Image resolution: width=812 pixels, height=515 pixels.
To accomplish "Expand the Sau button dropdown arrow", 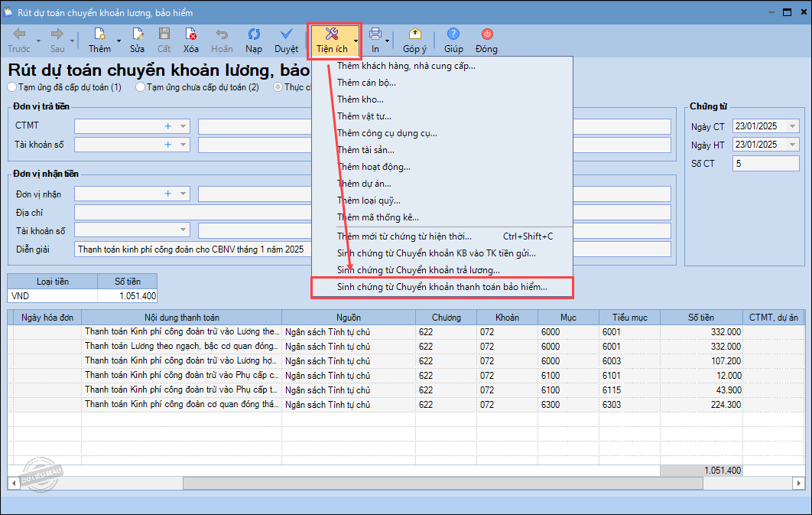I will [72, 41].
